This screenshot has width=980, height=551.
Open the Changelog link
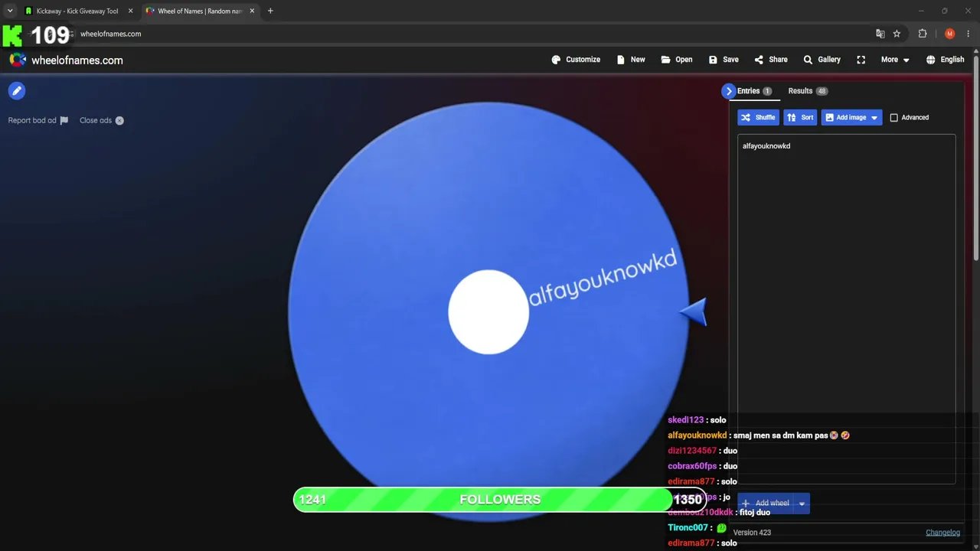(x=942, y=533)
